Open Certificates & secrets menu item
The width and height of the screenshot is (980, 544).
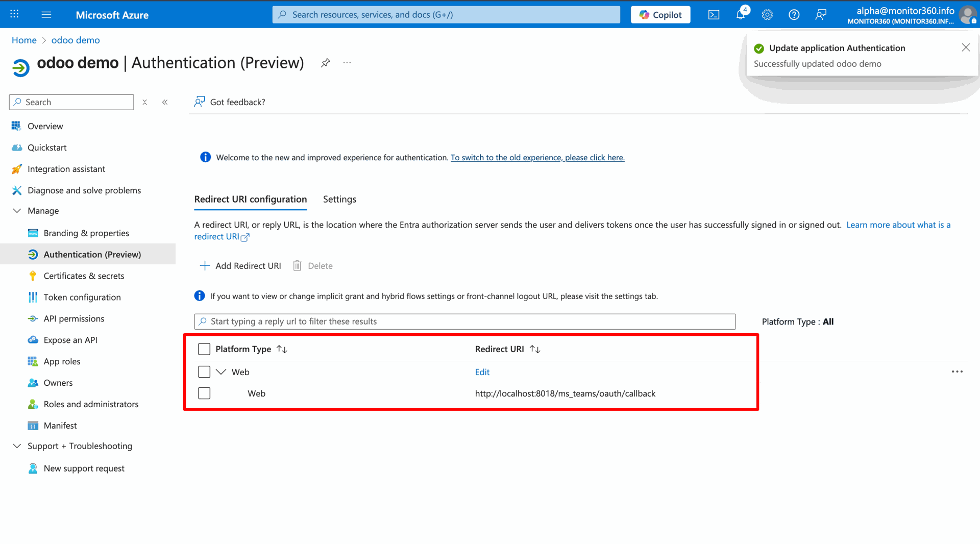(84, 276)
